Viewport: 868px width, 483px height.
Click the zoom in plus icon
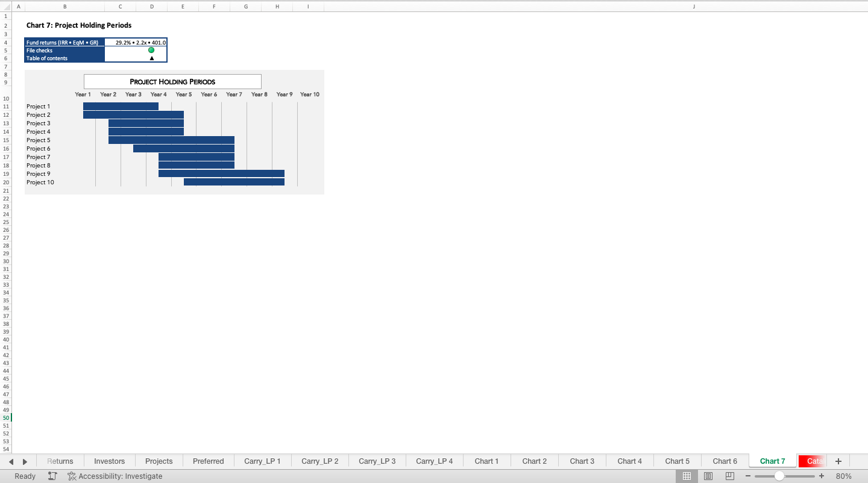(821, 476)
